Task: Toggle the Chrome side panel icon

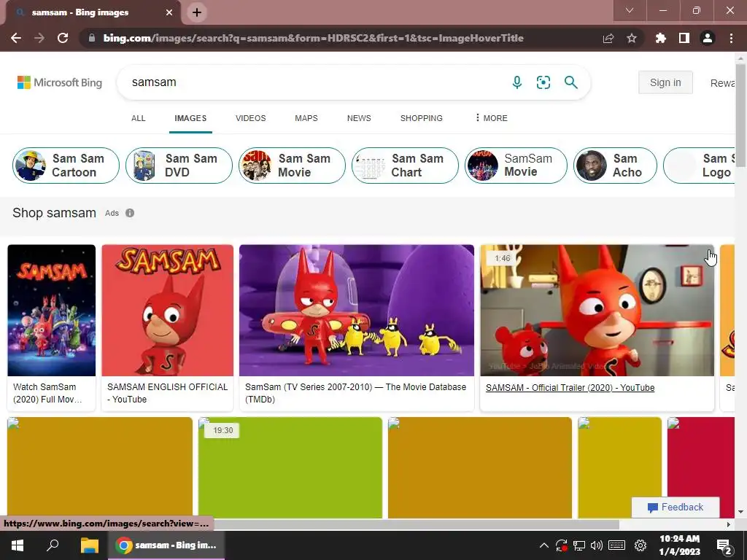Action: [684, 38]
